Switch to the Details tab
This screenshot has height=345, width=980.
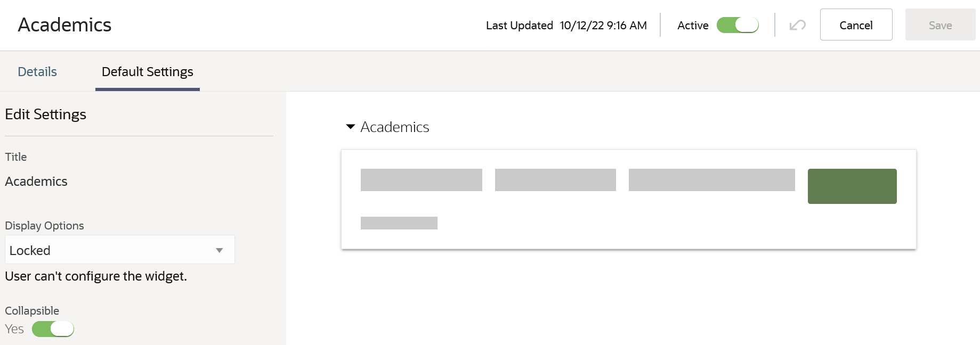click(37, 72)
